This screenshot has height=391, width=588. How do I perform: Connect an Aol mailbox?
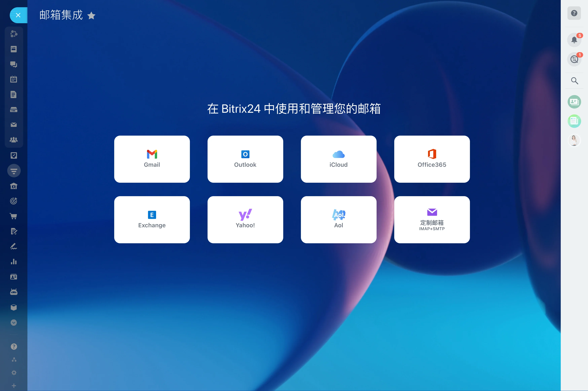(339, 220)
